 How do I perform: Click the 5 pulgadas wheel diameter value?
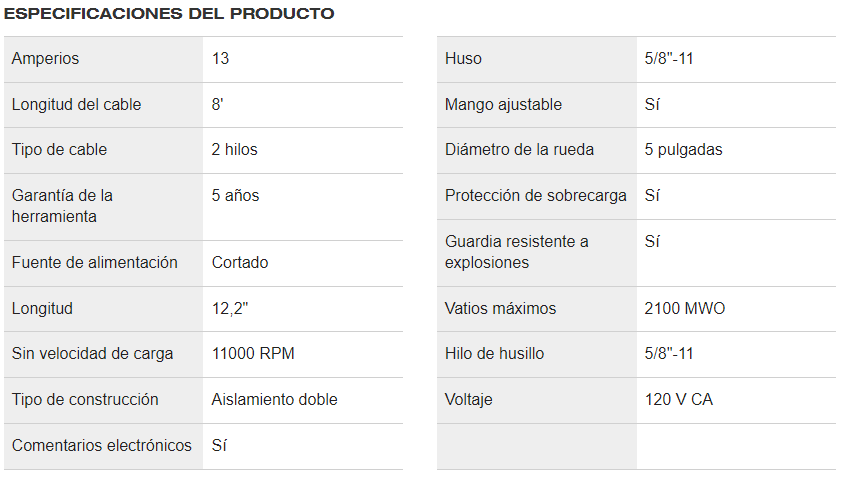pos(684,150)
